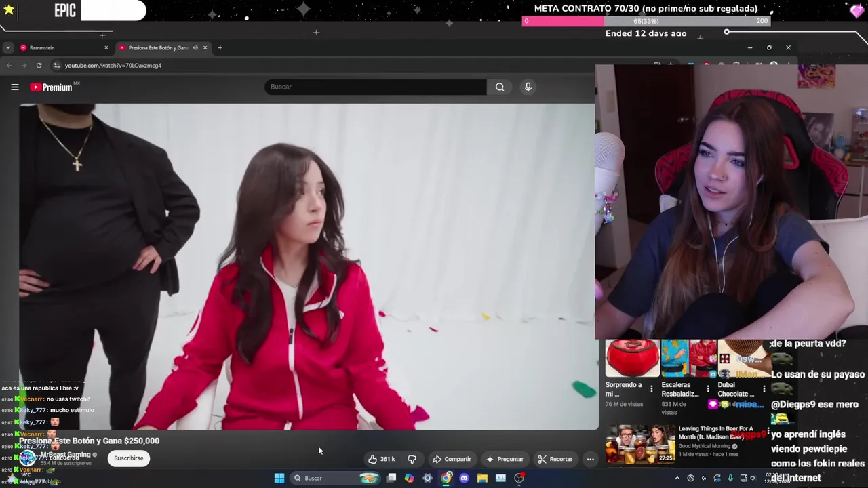The height and width of the screenshot is (488, 868).
Task: Click the taskbar Buscar search box
Action: [x=336, y=478]
